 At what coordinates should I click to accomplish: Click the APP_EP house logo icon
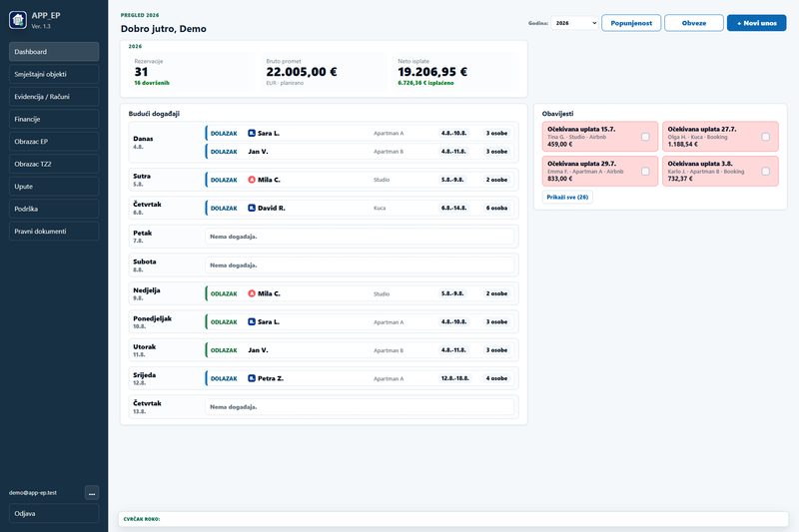point(18,20)
